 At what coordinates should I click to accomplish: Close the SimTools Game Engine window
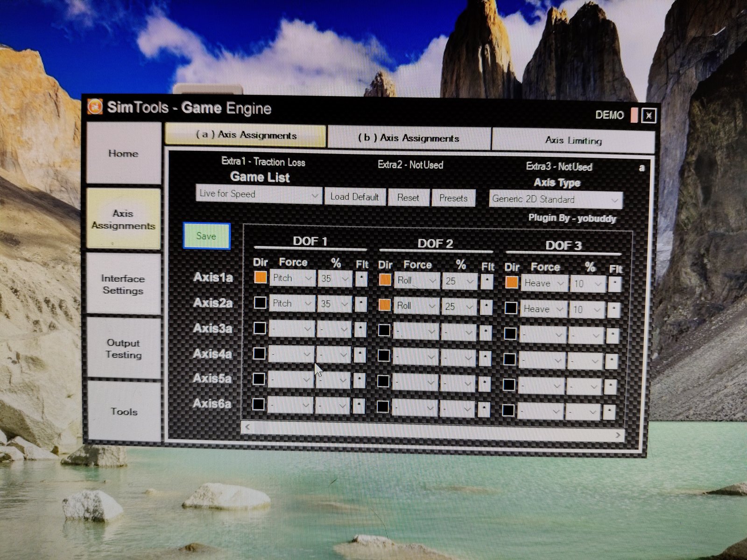pos(648,116)
